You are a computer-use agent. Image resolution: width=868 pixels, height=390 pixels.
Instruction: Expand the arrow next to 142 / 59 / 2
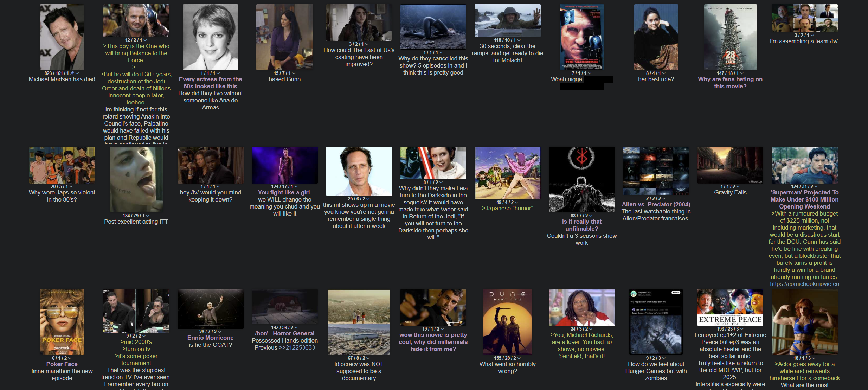pos(296,327)
